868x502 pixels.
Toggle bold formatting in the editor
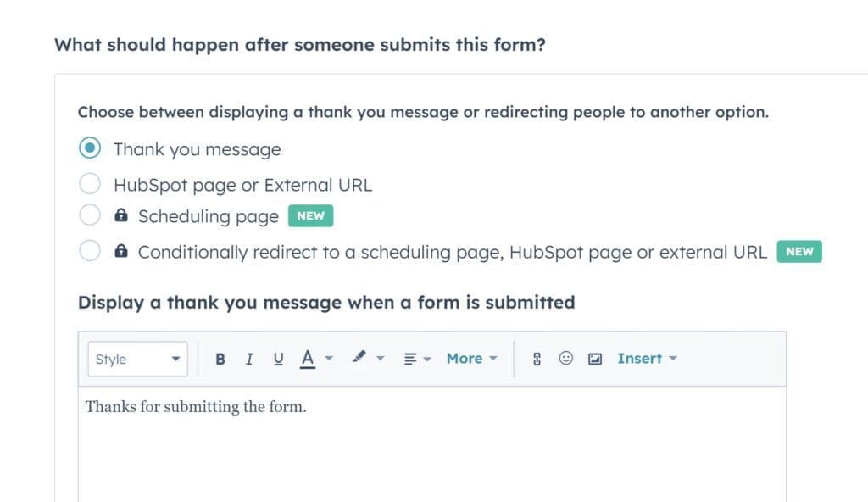click(x=220, y=358)
